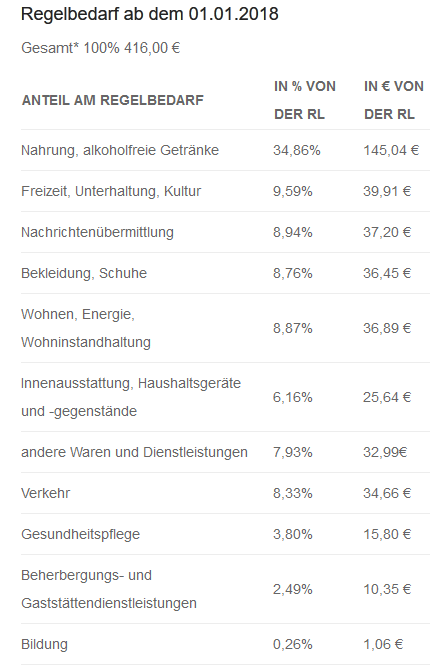Click the ANTEIL AM REGELBEDARF column header
This screenshot has height=667, width=430.
tap(113, 100)
